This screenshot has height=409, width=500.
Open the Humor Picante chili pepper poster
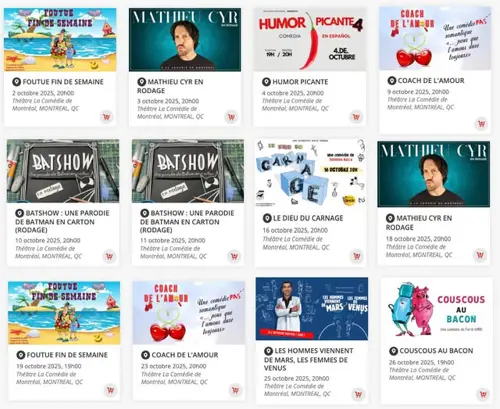point(310,39)
